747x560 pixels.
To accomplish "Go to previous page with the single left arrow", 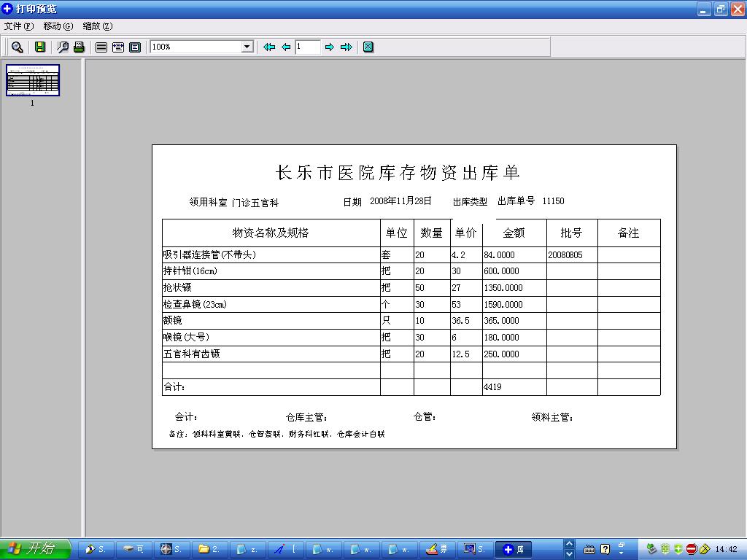I will (x=286, y=47).
